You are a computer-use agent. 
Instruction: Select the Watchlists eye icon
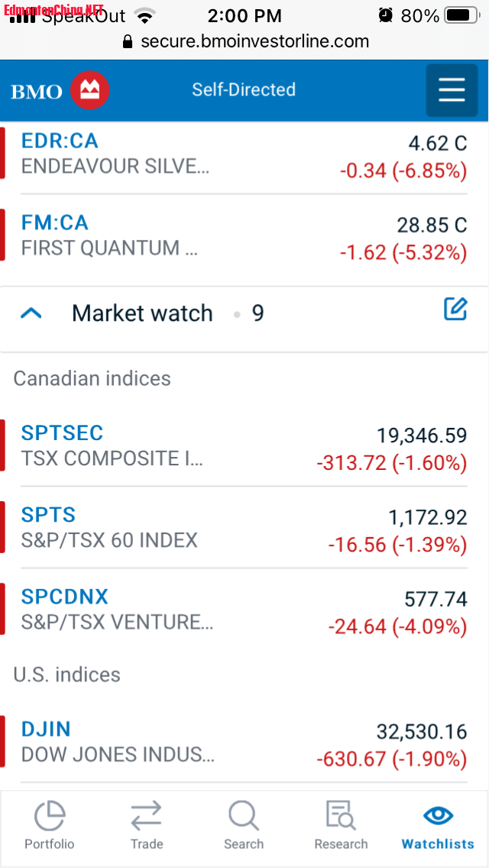(x=438, y=816)
